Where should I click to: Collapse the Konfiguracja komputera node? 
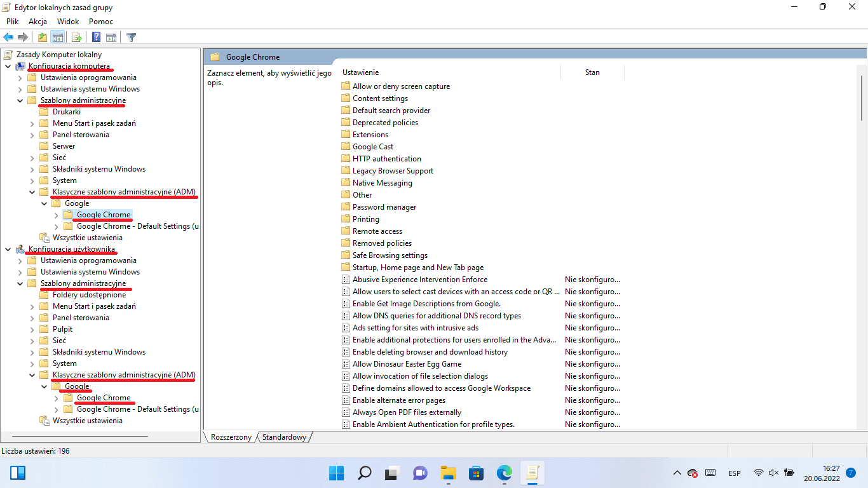coord(8,66)
